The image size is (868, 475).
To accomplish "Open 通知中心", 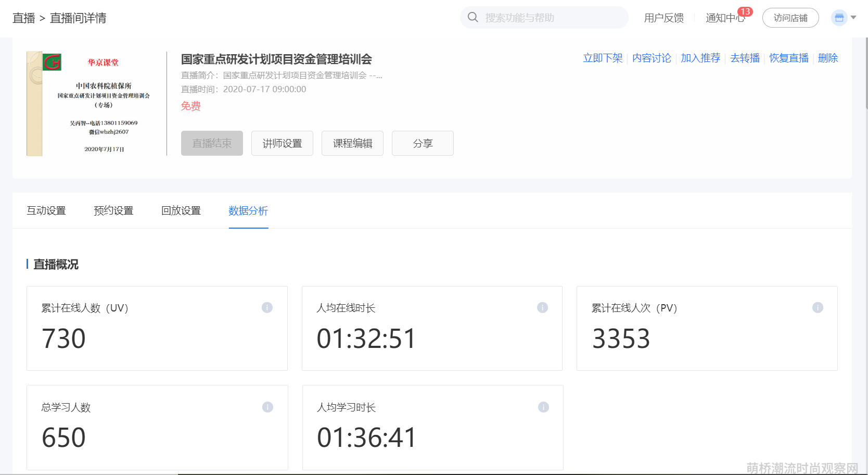I will click(x=725, y=18).
